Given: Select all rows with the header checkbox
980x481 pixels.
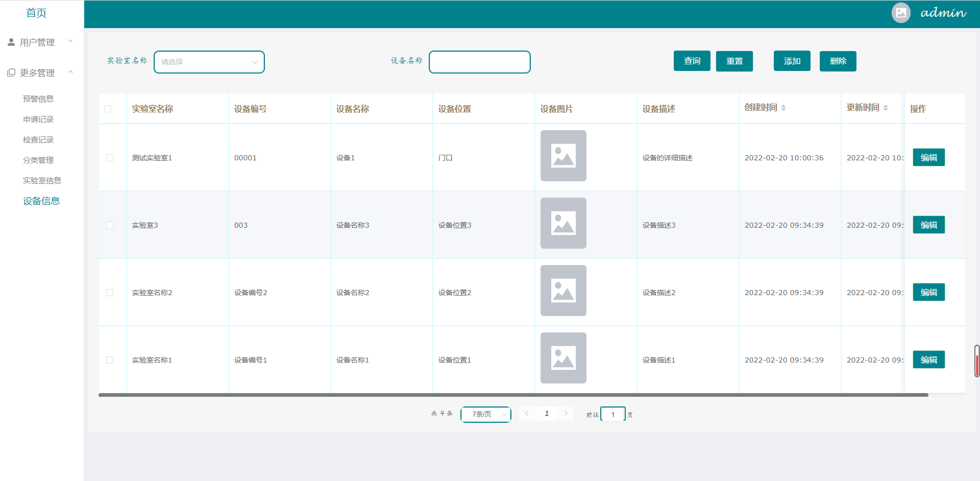Looking at the screenshot, I should pyautogui.click(x=108, y=109).
